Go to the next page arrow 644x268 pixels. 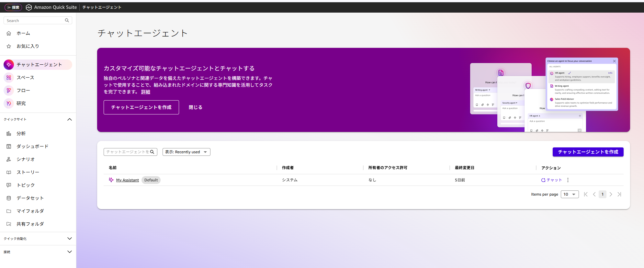[611, 194]
